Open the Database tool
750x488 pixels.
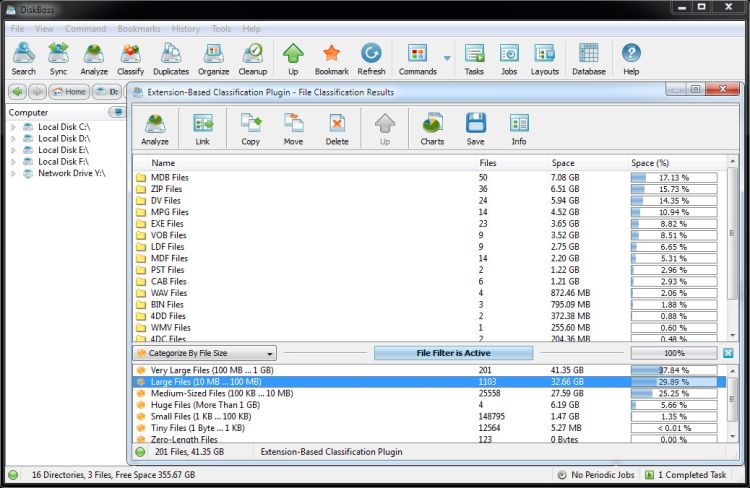[x=588, y=59]
